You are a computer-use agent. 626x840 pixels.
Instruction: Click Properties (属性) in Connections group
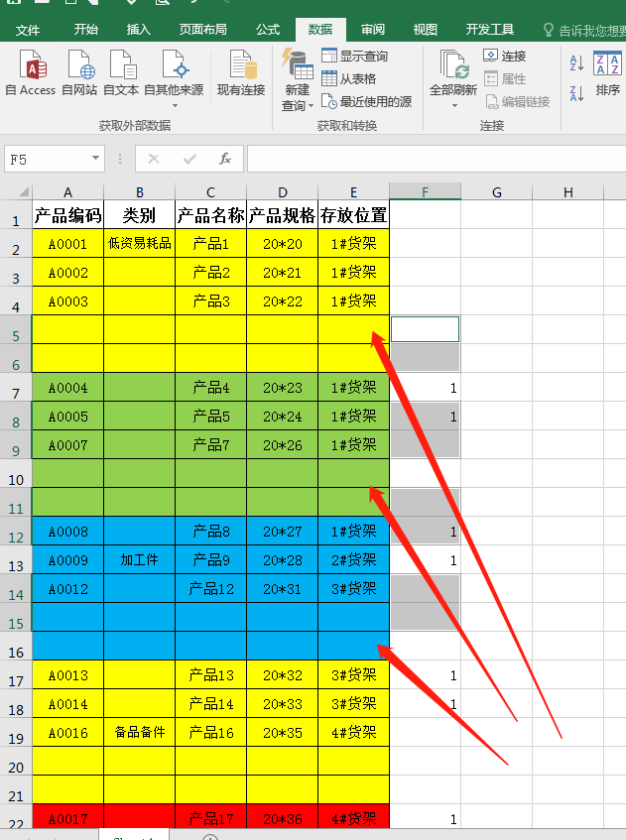(x=504, y=78)
